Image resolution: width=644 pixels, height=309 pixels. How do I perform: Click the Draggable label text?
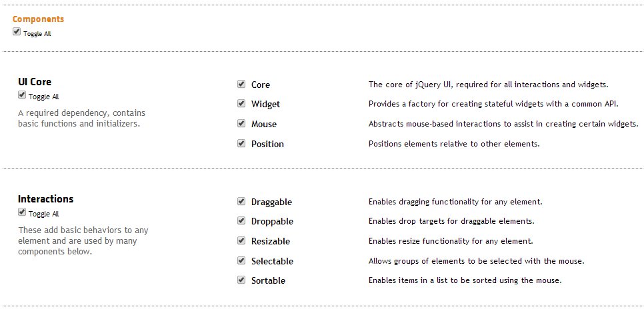tap(271, 202)
